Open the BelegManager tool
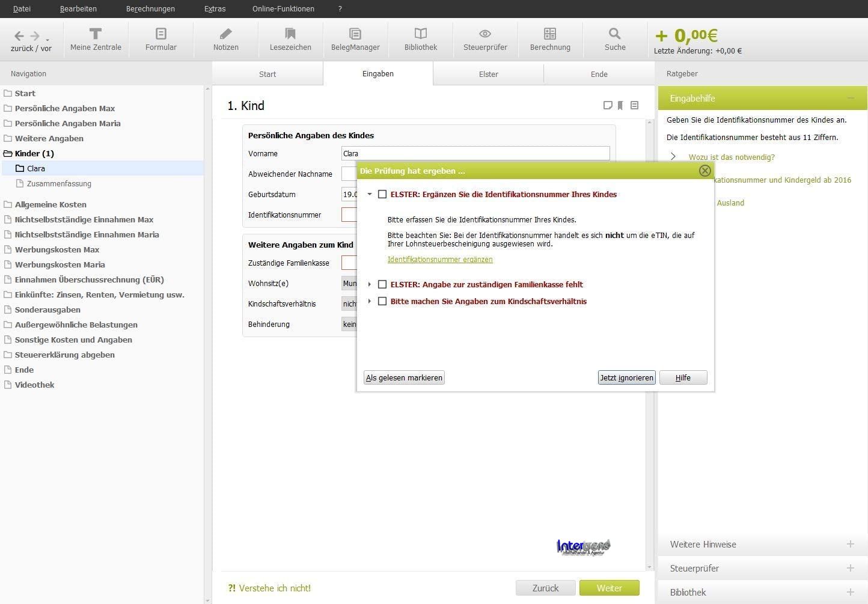The width and height of the screenshot is (868, 604). 355,39
